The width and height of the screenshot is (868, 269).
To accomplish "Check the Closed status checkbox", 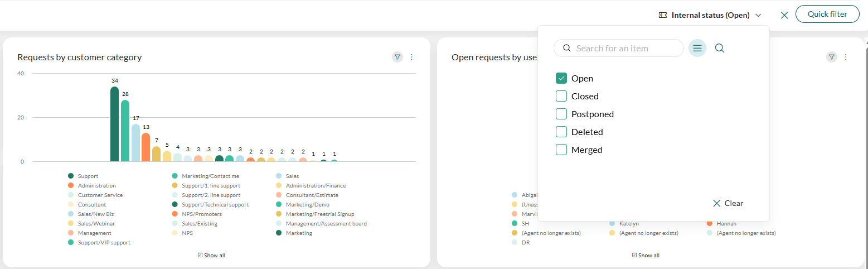I will click(x=561, y=96).
